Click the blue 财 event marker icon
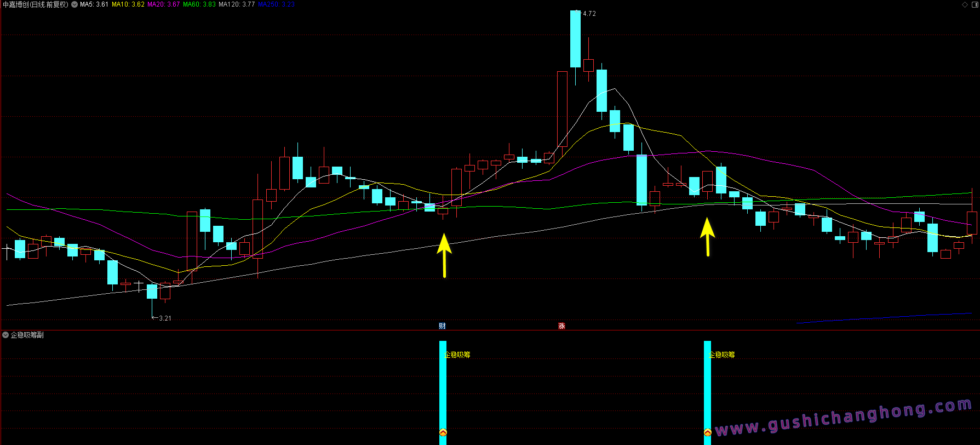This screenshot has height=445, width=980. click(442, 326)
